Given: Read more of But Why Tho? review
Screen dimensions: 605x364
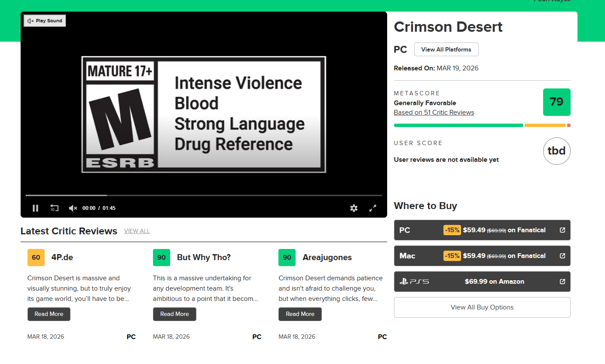Looking at the screenshot, I should [x=174, y=314].
